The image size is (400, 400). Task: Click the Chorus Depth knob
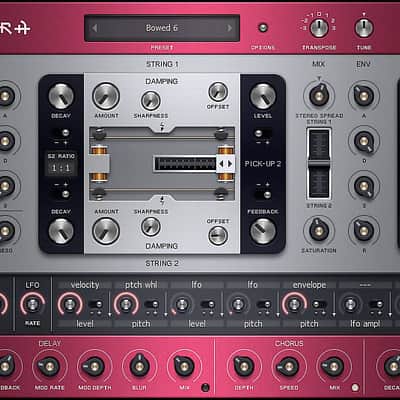[244, 367]
